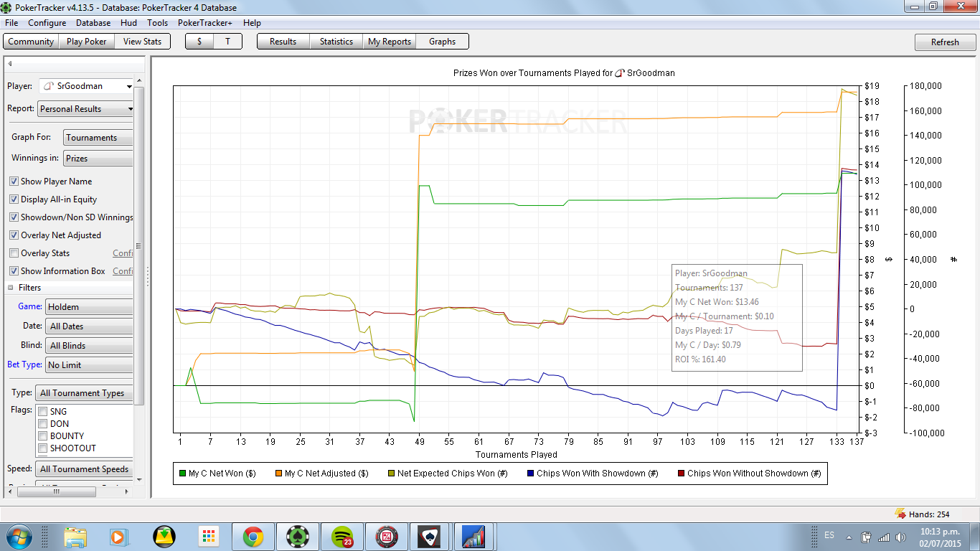
Task: Expand the Report dropdown Personal Results
Action: tap(86, 109)
